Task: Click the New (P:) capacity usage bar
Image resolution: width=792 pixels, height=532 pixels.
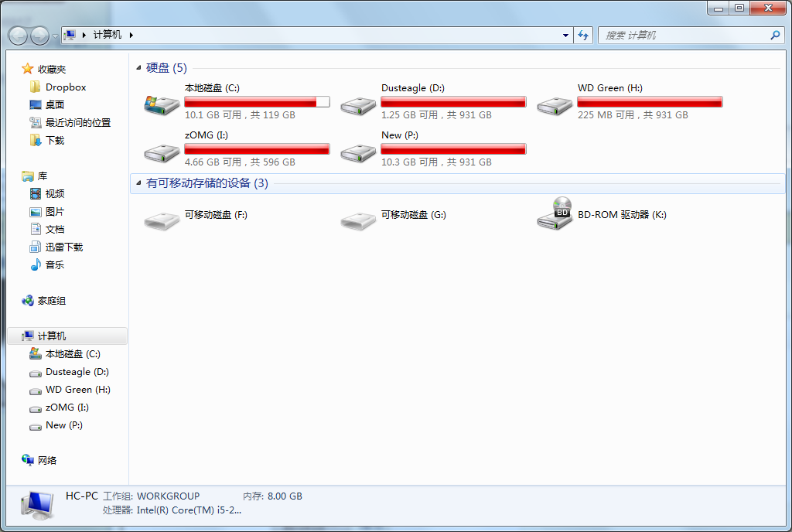Action: coord(453,149)
